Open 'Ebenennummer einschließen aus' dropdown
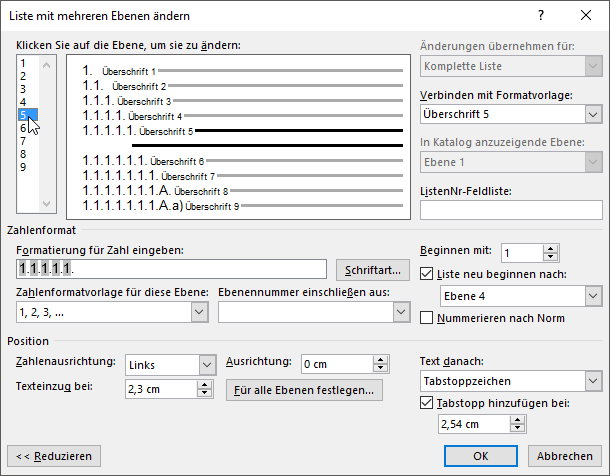This screenshot has height=476, width=610. [400, 313]
